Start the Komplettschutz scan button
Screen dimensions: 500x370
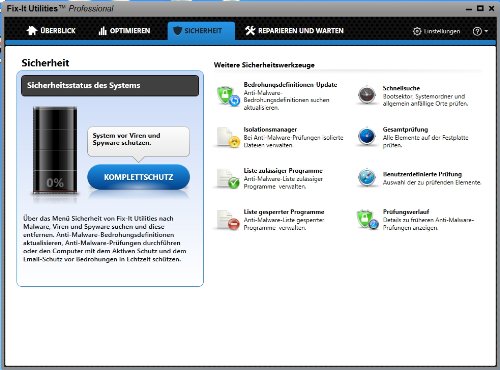click(x=139, y=177)
